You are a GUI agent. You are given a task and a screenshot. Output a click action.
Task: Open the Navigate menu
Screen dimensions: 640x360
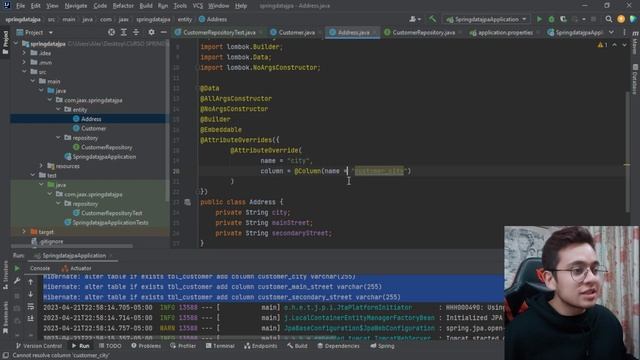(x=76, y=6)
